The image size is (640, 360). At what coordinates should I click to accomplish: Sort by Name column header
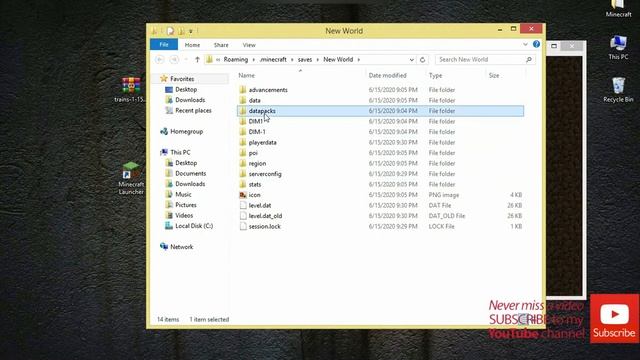247,76
